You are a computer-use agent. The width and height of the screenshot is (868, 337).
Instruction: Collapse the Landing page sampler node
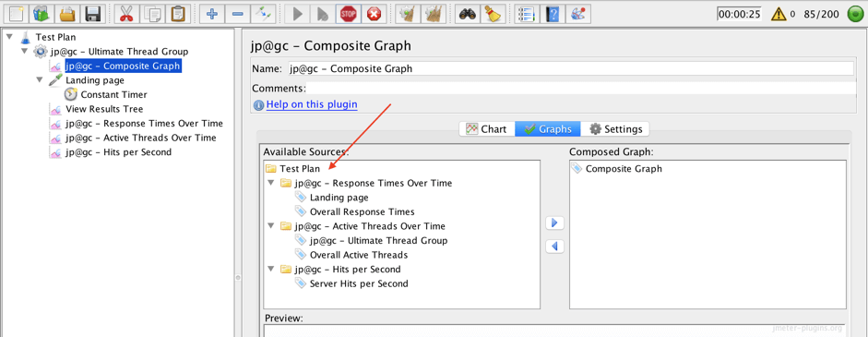pyautogui.click(x=40, y=80)
